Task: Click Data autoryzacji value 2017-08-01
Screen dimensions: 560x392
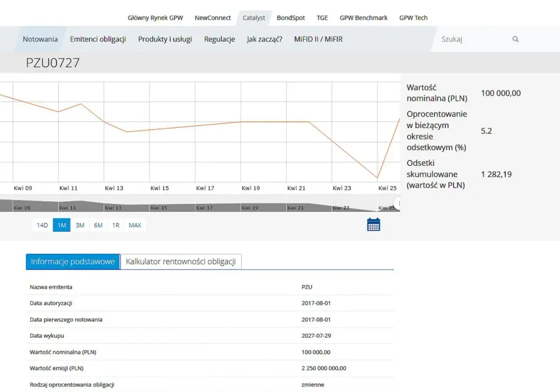Action: (316, 303)
